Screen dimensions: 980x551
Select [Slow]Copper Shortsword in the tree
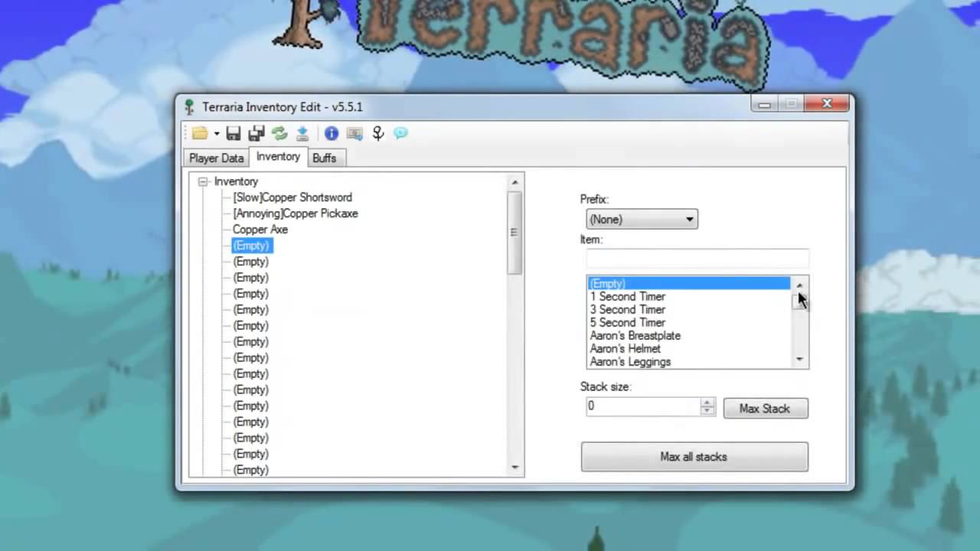[x=292, y=197]
